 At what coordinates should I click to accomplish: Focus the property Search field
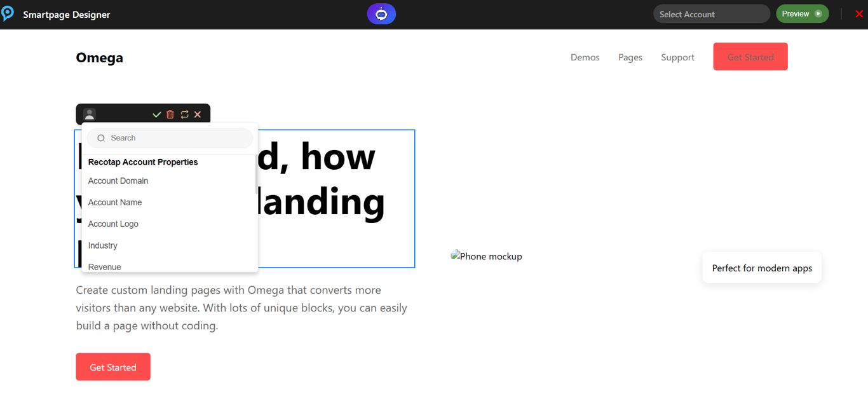tap(170, 138)
